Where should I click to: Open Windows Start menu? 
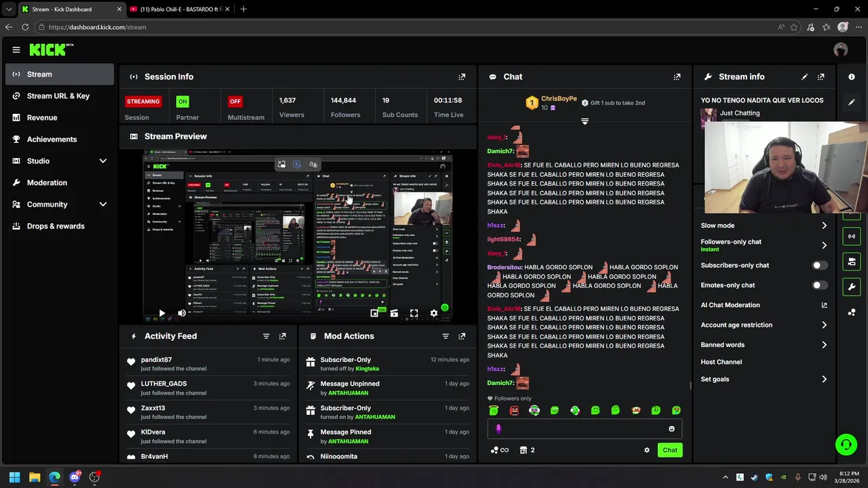click(x=14, y=477)
